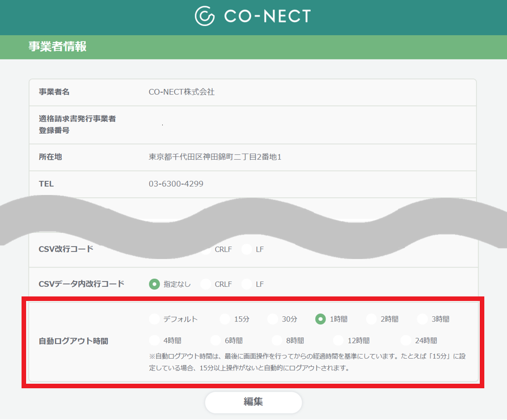
Task: Select the 1時間 auto logout radio button
Action: pyautogui.click(x=320, y=319)
